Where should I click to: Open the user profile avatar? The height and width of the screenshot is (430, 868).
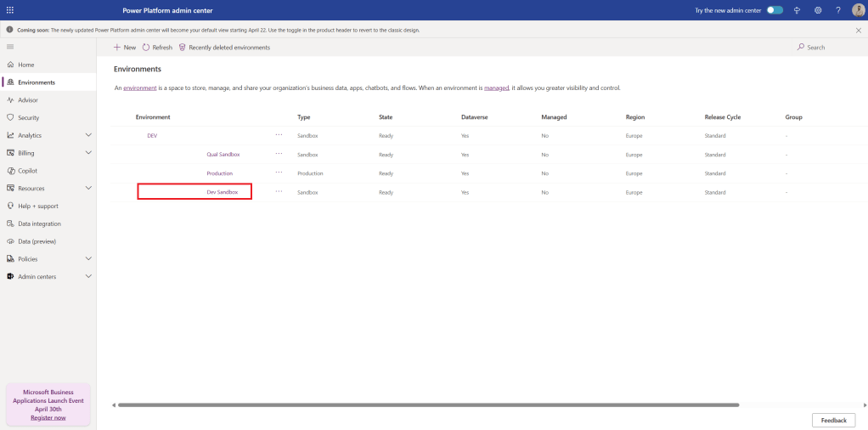[x=858, y=10]
